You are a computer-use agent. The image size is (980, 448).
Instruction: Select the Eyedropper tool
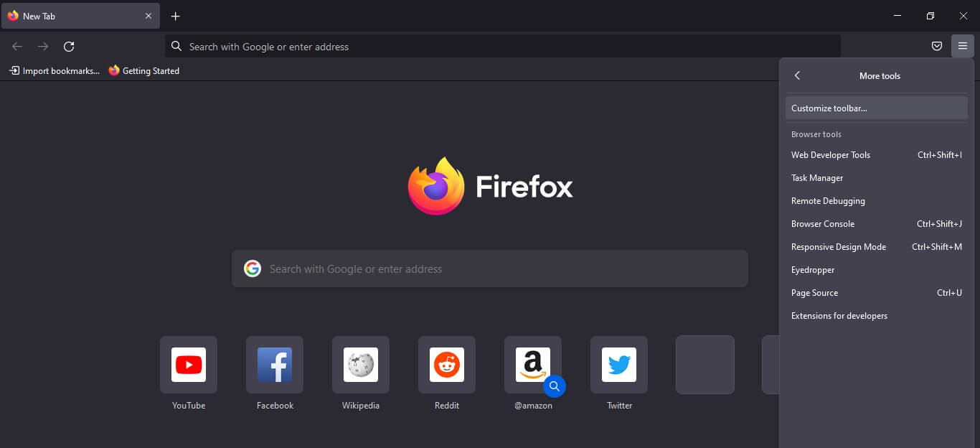[x=813, y=269]
